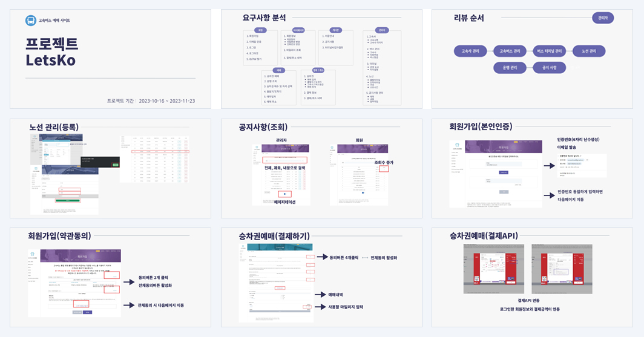Click the 마이페이지 tag label

(x=298, y=30)
